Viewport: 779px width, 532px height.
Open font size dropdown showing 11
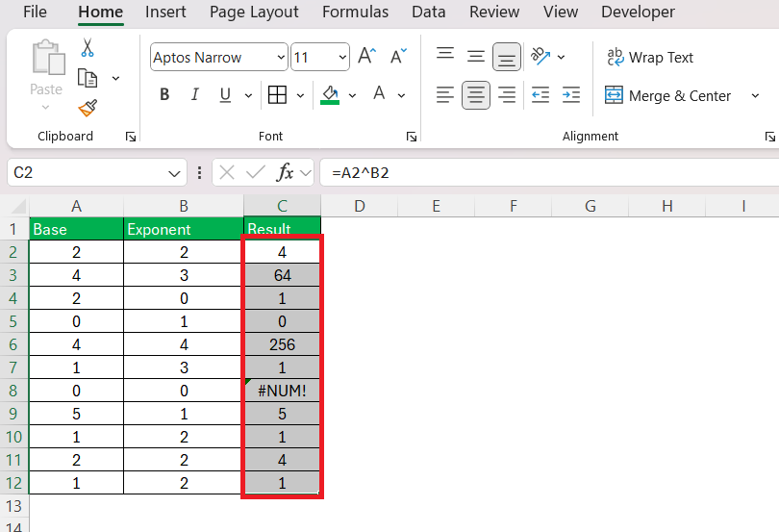342,57
